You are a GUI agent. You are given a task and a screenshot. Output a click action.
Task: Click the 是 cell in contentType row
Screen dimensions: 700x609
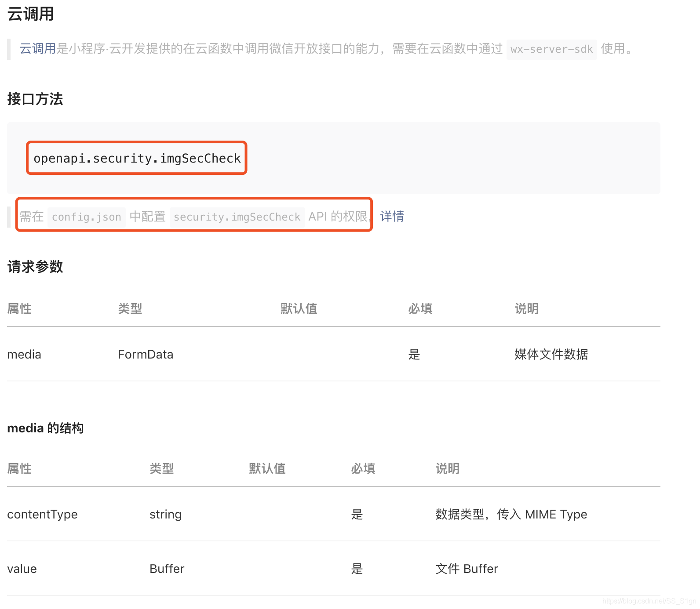[357, 514]
